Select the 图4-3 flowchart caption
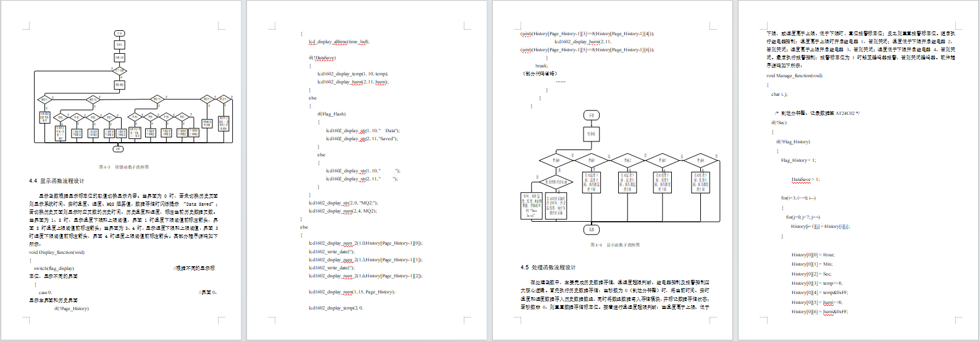This screenshot has width=980, height=341. (124, 167)
